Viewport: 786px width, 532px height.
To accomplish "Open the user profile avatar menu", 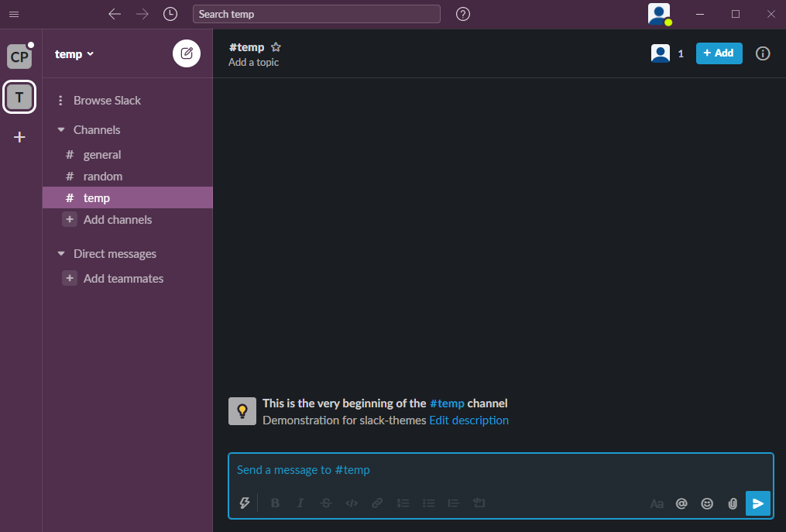I will pyautogui.click(x=659, y=14).
